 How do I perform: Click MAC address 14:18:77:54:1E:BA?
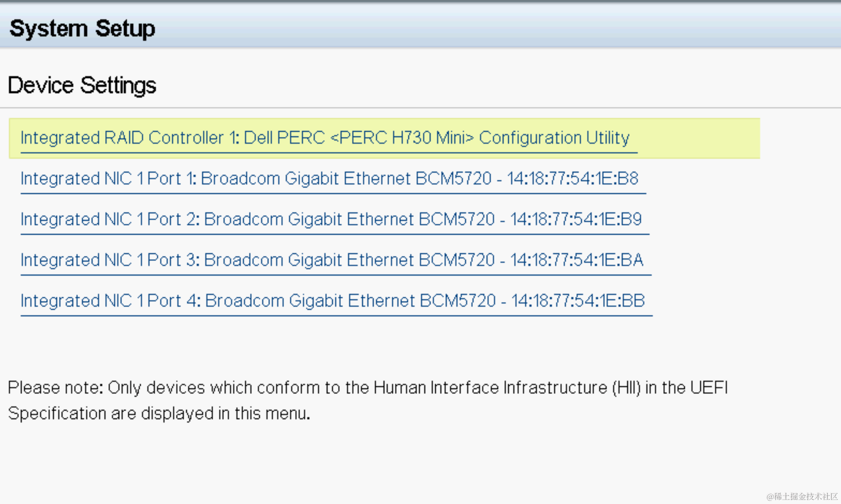coord(576,260)
